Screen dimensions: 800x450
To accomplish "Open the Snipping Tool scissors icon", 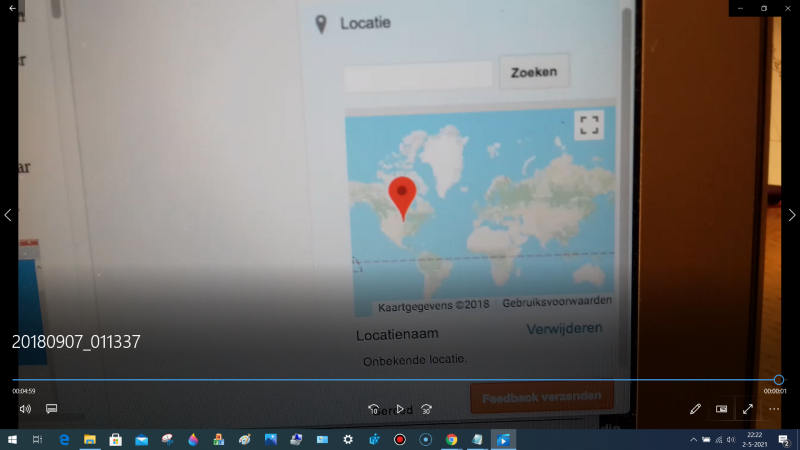I will click(x=167, y=439).
